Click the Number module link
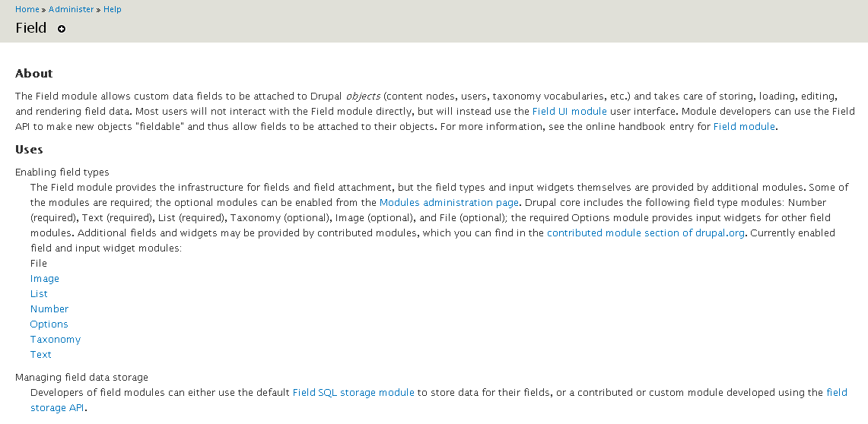The height and width of the screenshot is (424, 868). coord(49,309)
